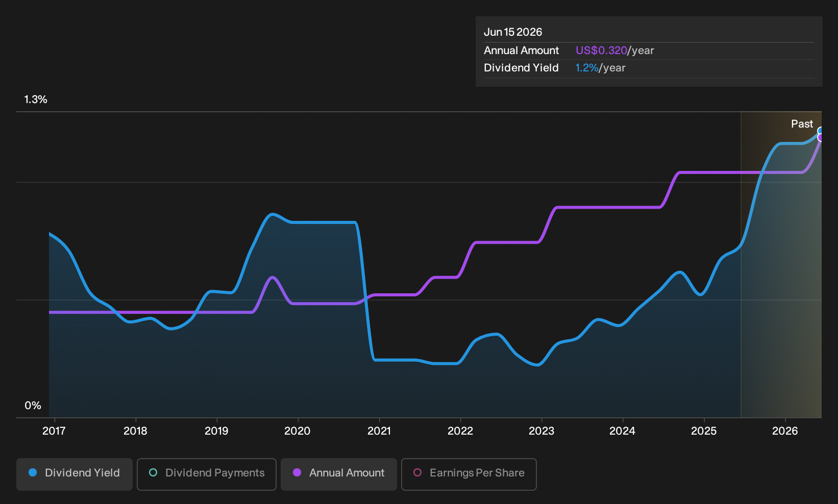
Task: Select the 2017 x-axis label
Action: tap(54, 431)
